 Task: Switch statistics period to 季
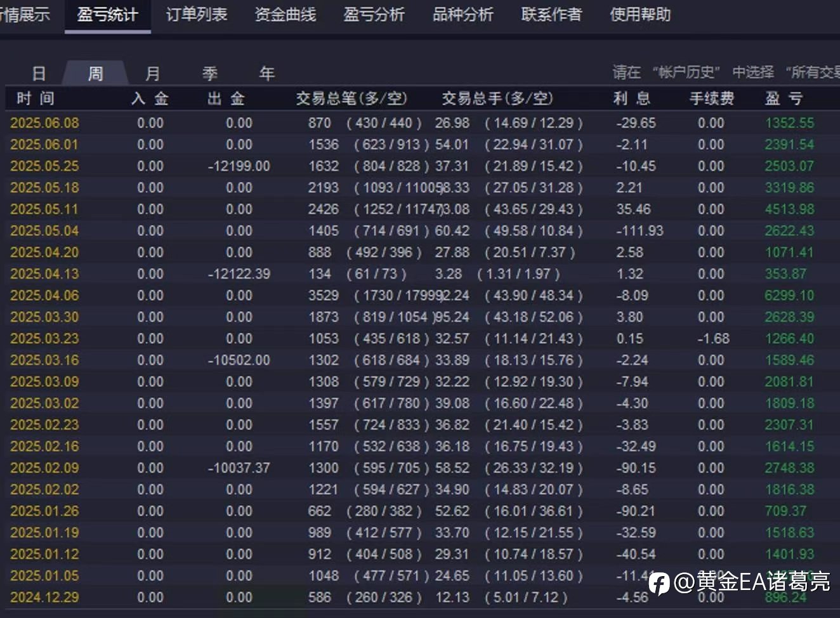click(210, 74)
